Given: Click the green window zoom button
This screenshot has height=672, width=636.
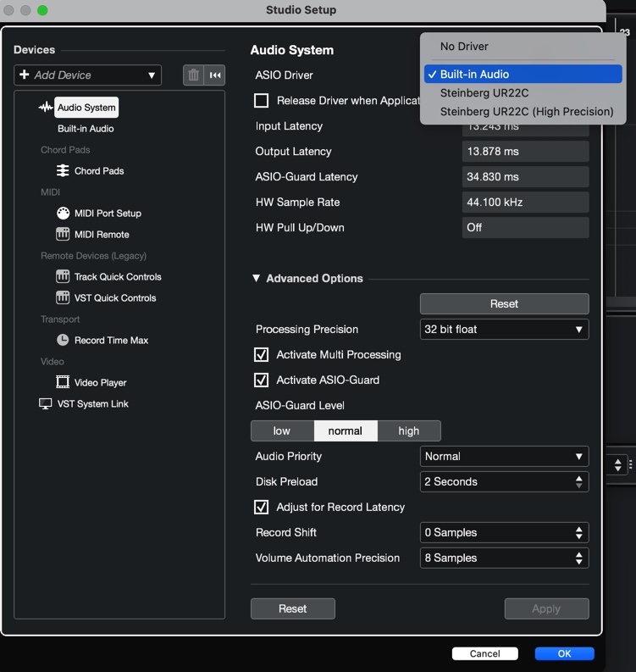Looking at the screenshot, I should [42, 10].
